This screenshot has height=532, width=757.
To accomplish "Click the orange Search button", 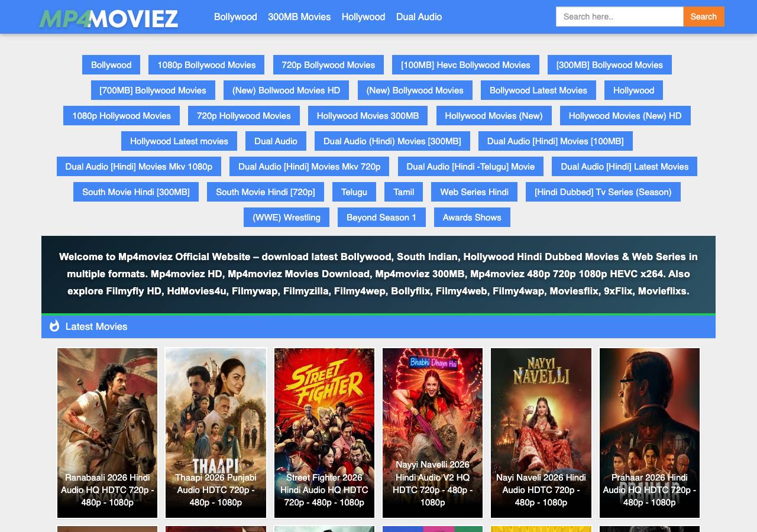I will (x=704, y=17).
